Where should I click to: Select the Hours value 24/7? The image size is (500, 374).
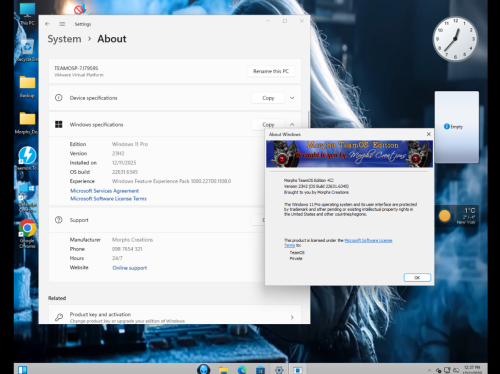(117, 258)
